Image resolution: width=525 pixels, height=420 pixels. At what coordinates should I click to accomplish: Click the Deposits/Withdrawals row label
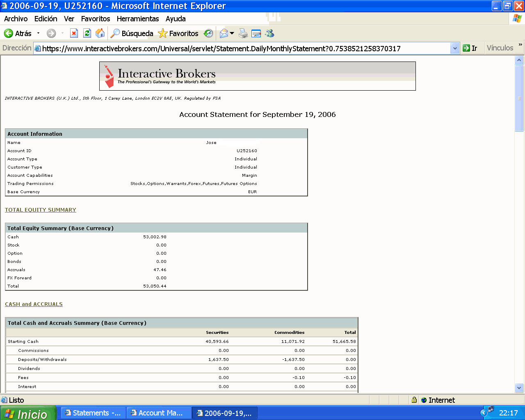pos(42,360)
